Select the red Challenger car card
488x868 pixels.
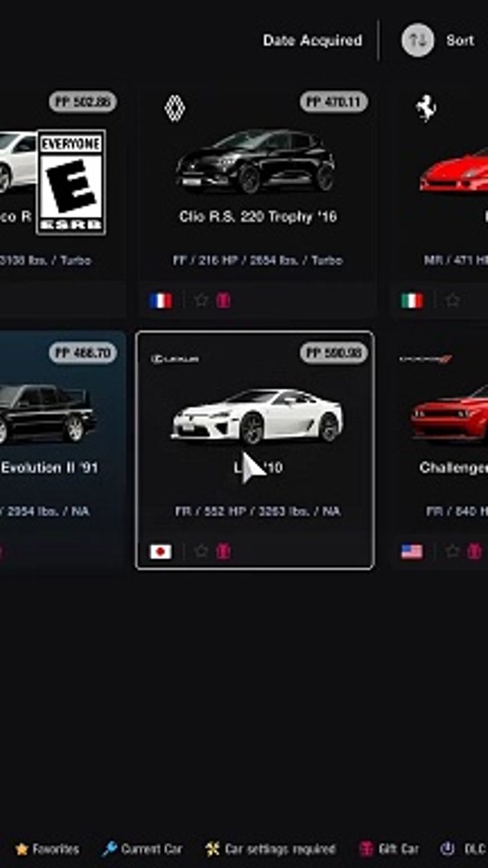439,449
